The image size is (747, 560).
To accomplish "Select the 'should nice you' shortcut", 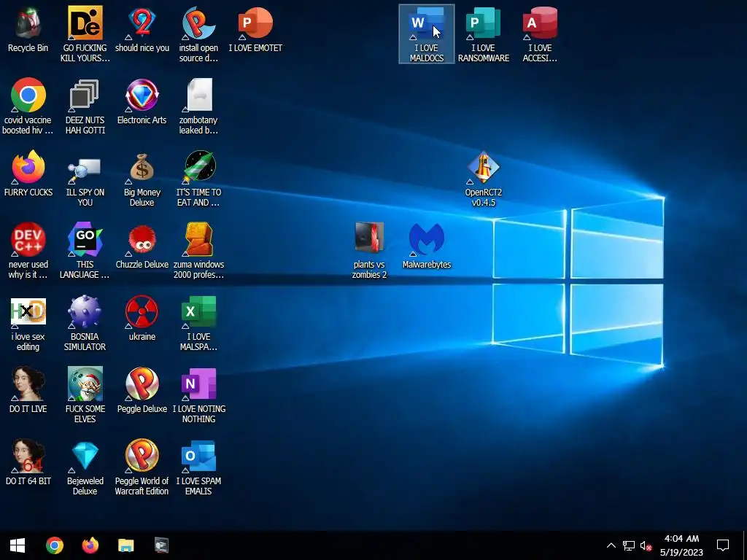I will pos(142,30).
